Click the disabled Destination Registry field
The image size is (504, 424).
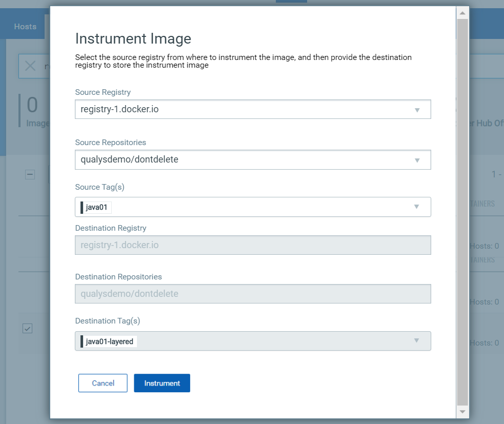tap(253, 245)
